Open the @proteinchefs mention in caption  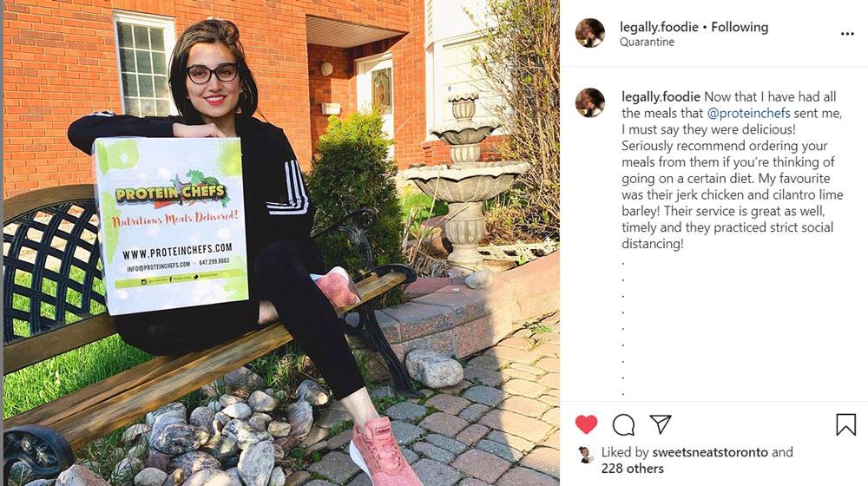748,113
